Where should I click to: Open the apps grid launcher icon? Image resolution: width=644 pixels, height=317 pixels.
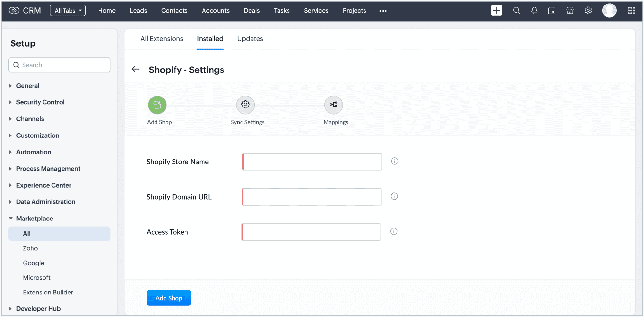[631, 11]
